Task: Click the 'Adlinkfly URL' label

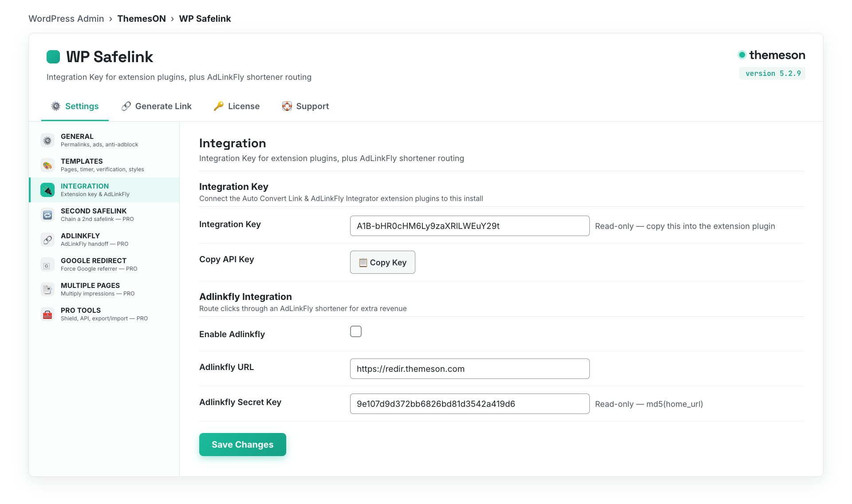Action: (x=226, y=367)
